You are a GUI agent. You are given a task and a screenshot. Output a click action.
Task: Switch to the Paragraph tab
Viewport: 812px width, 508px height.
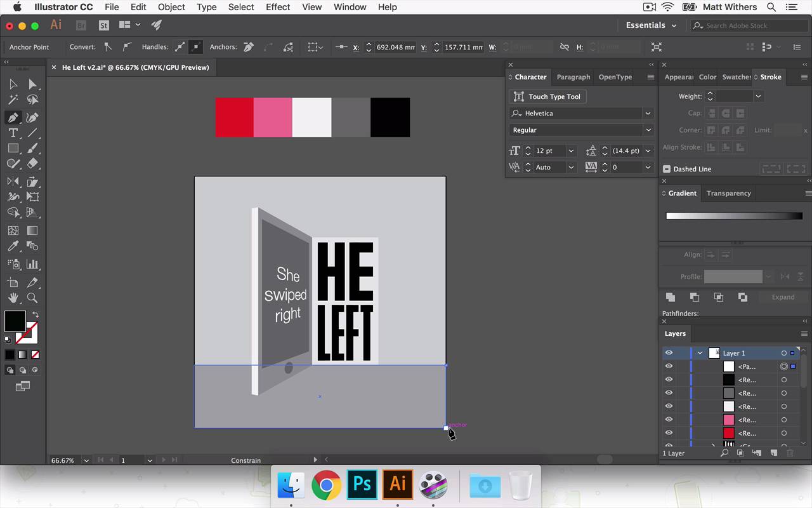(x=573, y=77)
